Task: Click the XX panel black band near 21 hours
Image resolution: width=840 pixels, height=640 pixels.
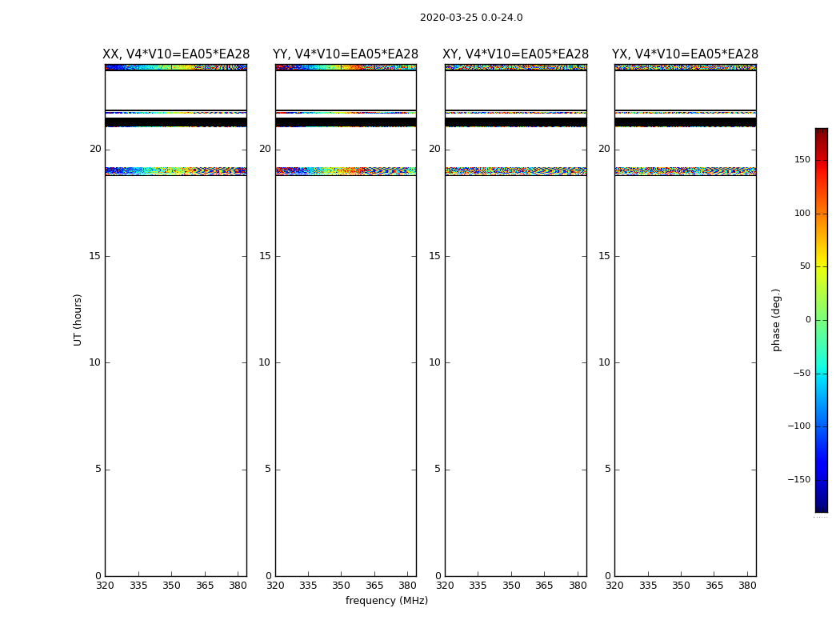Action: pyautogui.click(x=176, y=122)
